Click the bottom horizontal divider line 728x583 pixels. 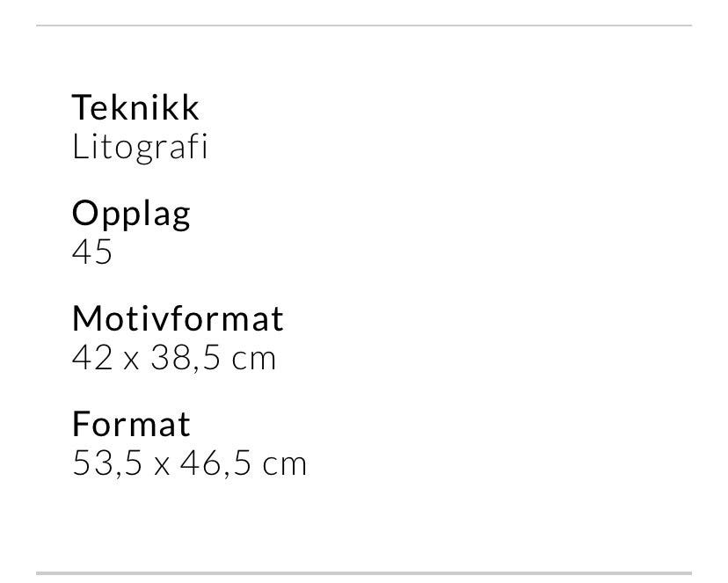pos(364,573)
